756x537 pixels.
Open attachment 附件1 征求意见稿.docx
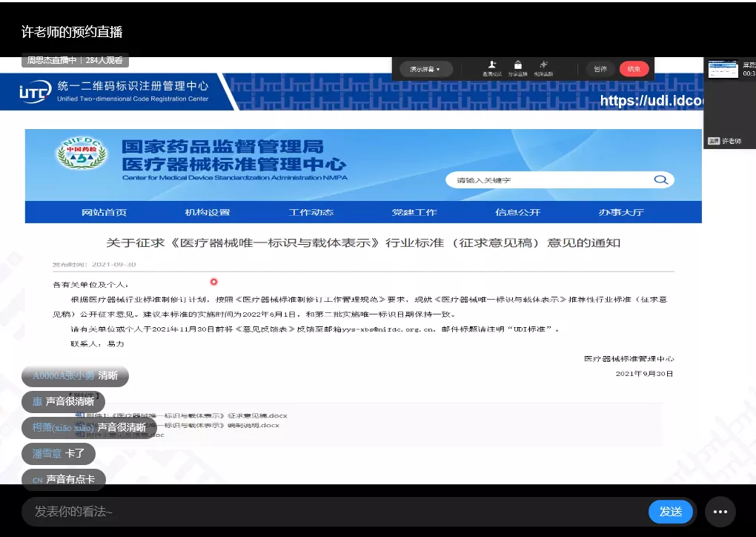click(x=187, y=415)
